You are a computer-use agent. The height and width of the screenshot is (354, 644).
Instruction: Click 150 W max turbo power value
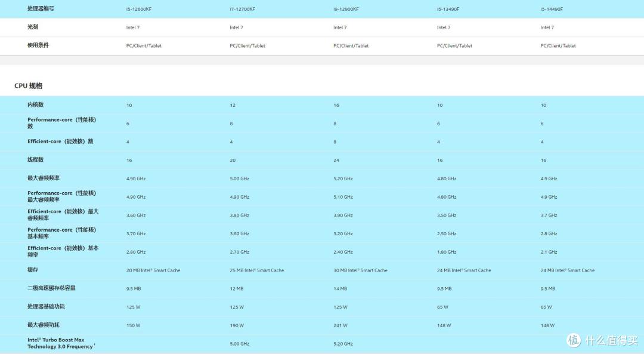pos(133,325)
